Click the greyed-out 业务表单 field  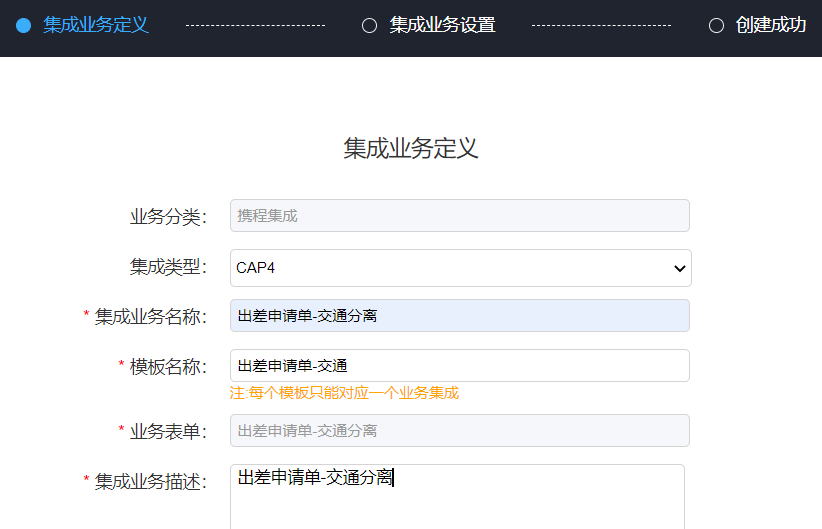(459, 431)
